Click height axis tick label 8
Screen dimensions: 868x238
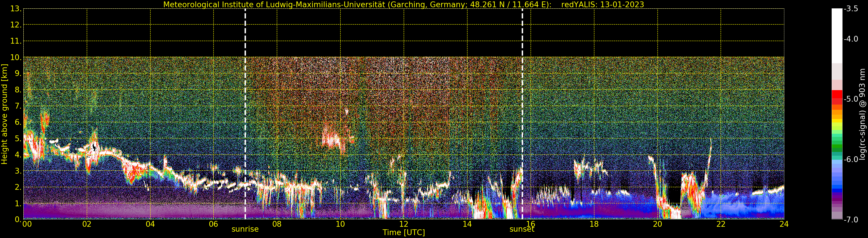(18, 90)
